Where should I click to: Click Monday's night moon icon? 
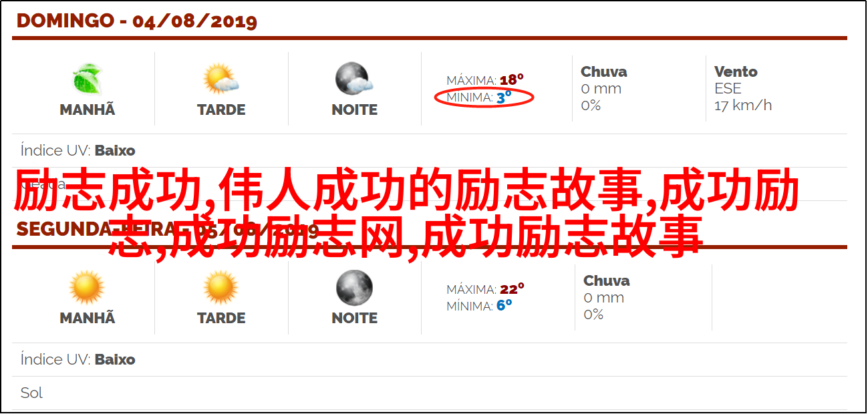(354, 288)
